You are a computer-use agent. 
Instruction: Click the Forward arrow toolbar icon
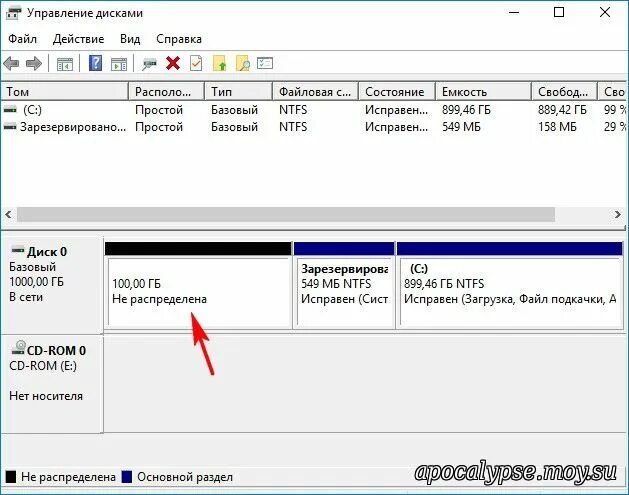click(34, 63)
